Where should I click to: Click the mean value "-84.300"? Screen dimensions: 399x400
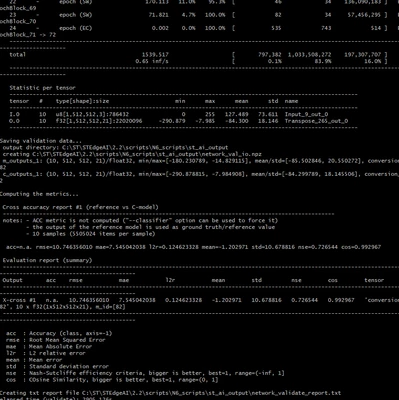tap(236, 121)
